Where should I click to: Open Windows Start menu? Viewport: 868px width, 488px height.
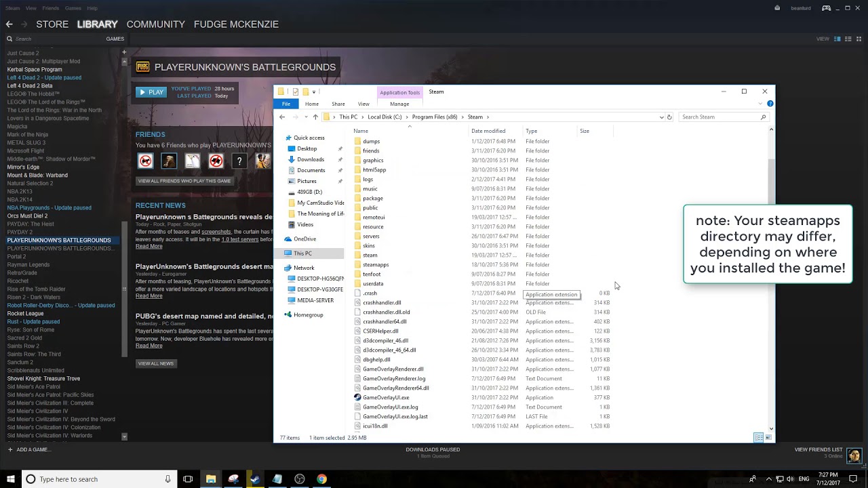tap(11, 479)
